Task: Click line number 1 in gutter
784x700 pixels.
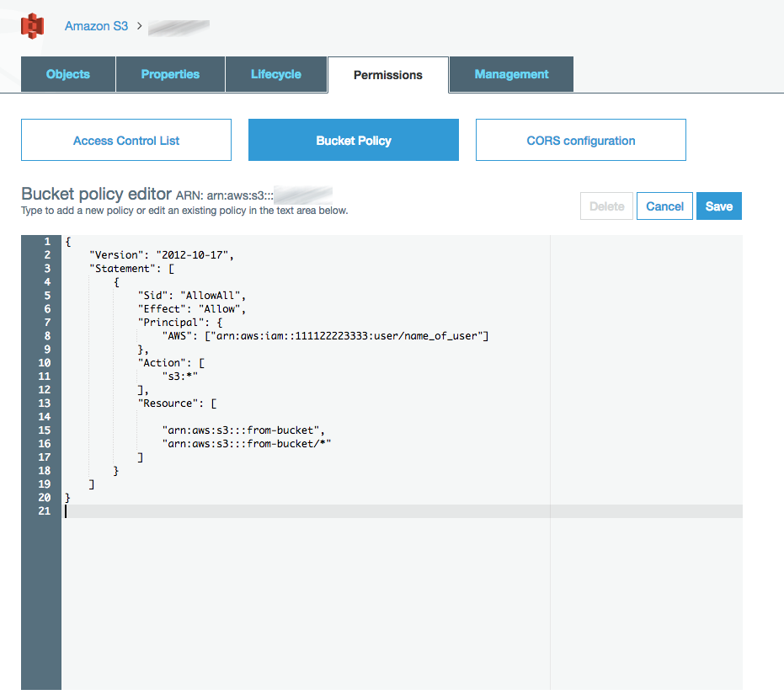Action: click(x=47, y=242)
